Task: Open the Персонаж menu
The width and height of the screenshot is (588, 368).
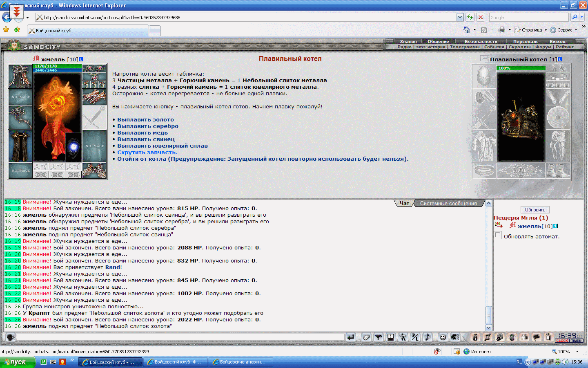Action: coord(526,41)
